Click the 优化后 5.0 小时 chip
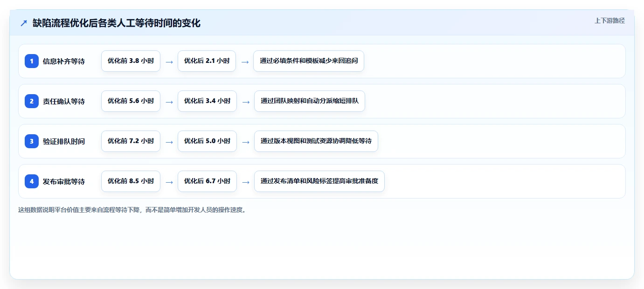 (x=207, y=141)
